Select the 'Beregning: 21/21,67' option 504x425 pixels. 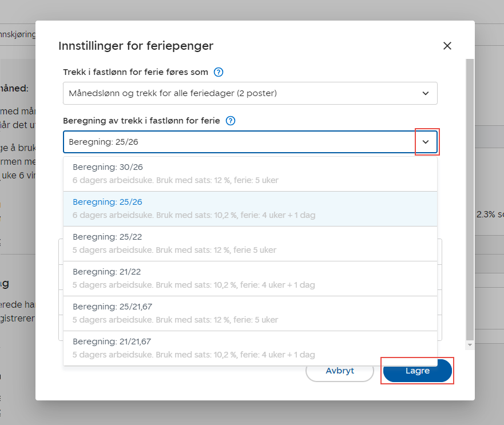[x=249, y=348]
